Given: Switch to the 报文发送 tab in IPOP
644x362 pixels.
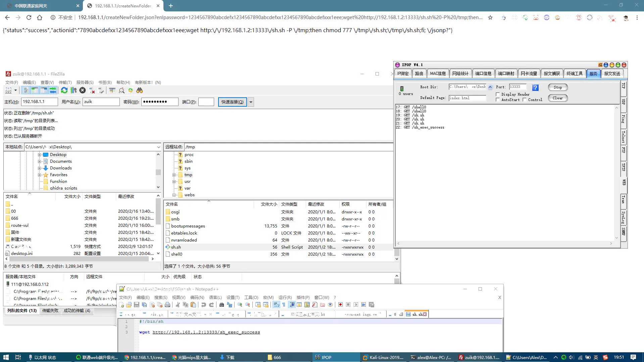Looking at the screenshot, I should (x=612, y=73).
